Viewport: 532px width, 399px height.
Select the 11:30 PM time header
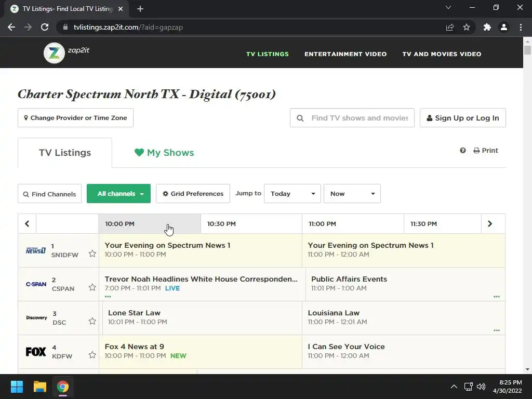pos(443,223)
